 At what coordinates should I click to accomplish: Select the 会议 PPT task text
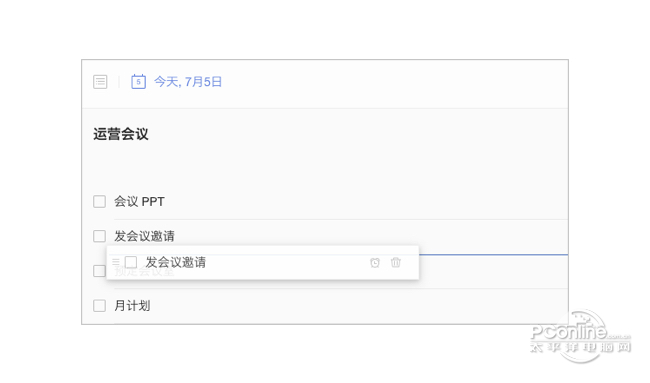tap(139, 201)
